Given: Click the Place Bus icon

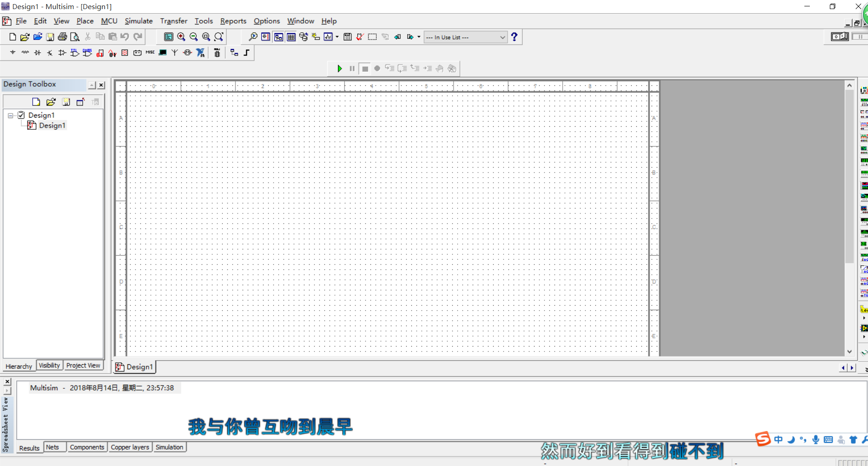Looking at the screenshot, I should (247, 53).
